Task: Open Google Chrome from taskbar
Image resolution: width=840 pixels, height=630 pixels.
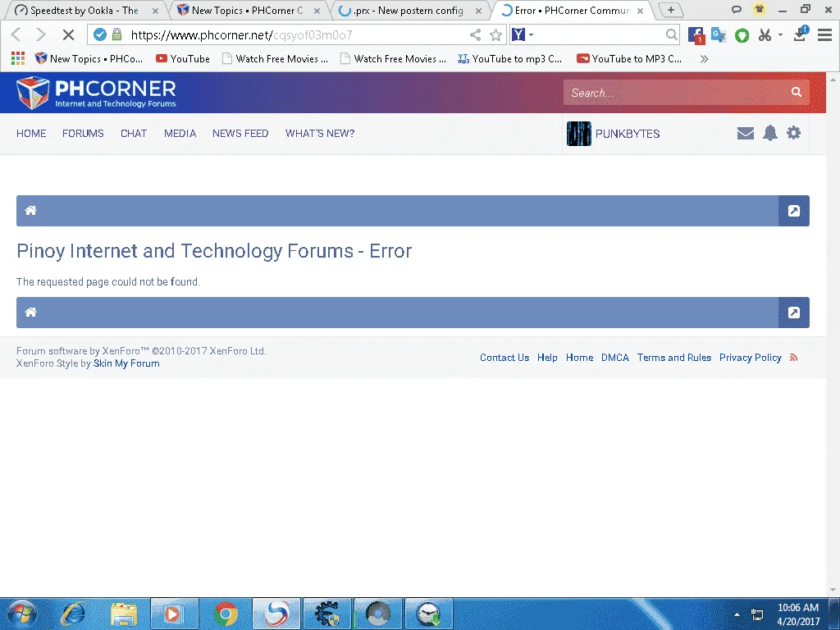Action: click(226, 614)
